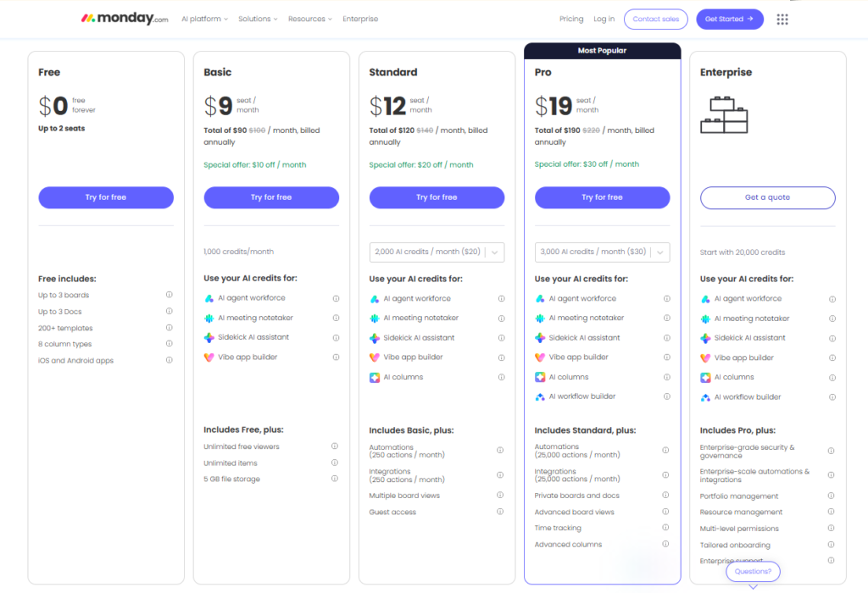Click info icon next to Guest access
Screen dimensions: 868x593
coord(500,512)
